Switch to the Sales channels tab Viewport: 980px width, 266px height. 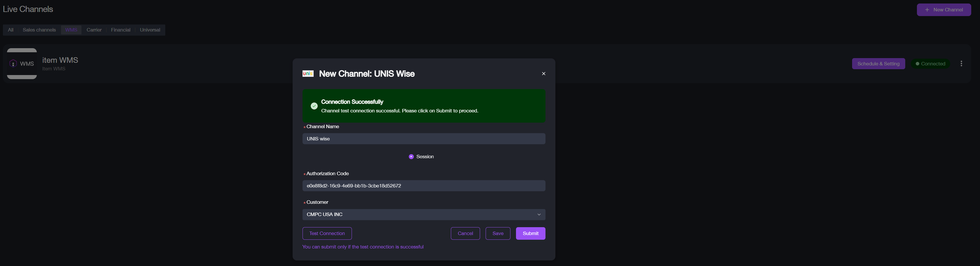(39, 30)
